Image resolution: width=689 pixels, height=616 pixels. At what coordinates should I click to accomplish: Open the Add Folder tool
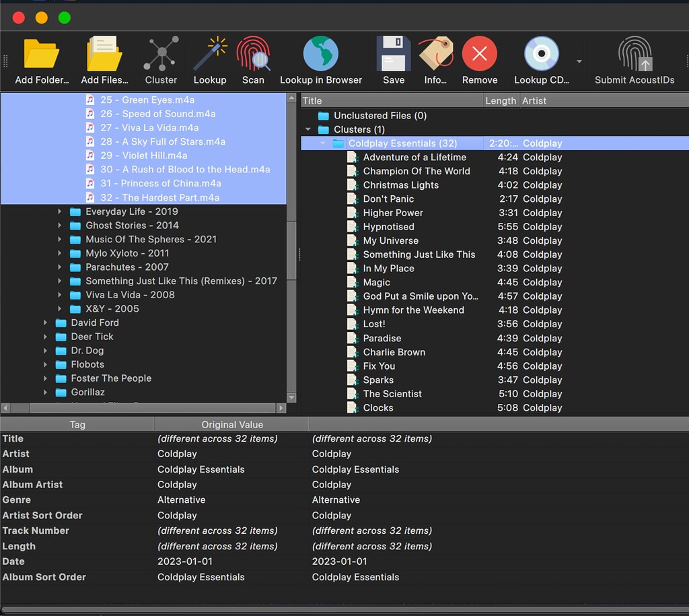click(x=42, y=61)
